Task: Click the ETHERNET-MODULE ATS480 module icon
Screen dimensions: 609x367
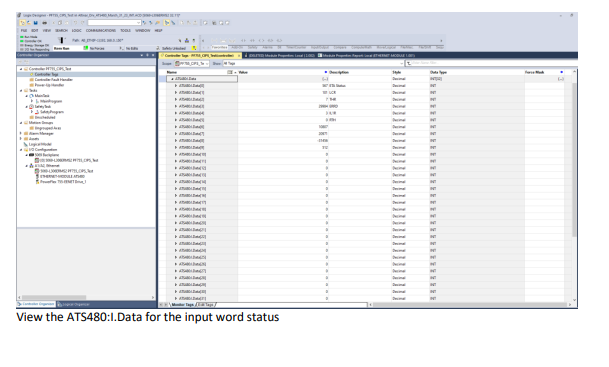Action: (x=37, y=176)
